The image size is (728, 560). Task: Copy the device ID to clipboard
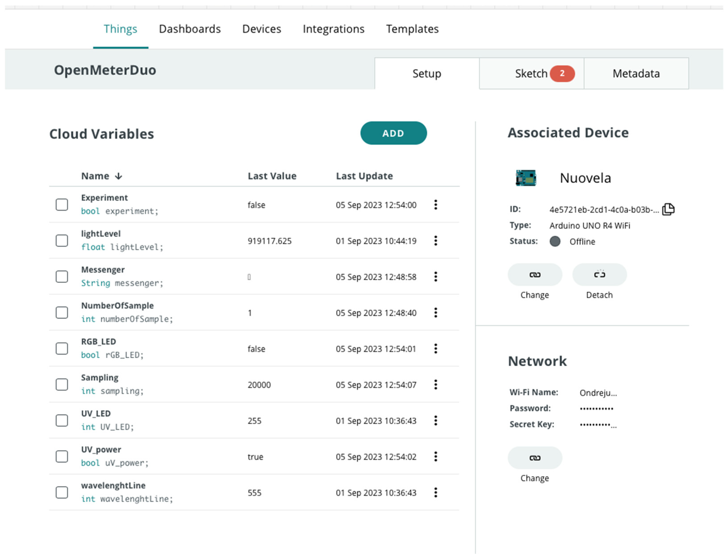668,209
